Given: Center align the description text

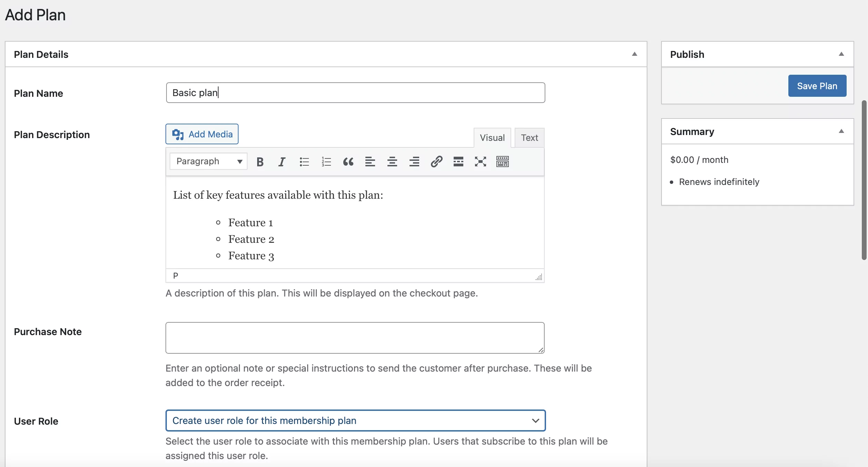Looking at the screenshot, I should pos(392,162).
